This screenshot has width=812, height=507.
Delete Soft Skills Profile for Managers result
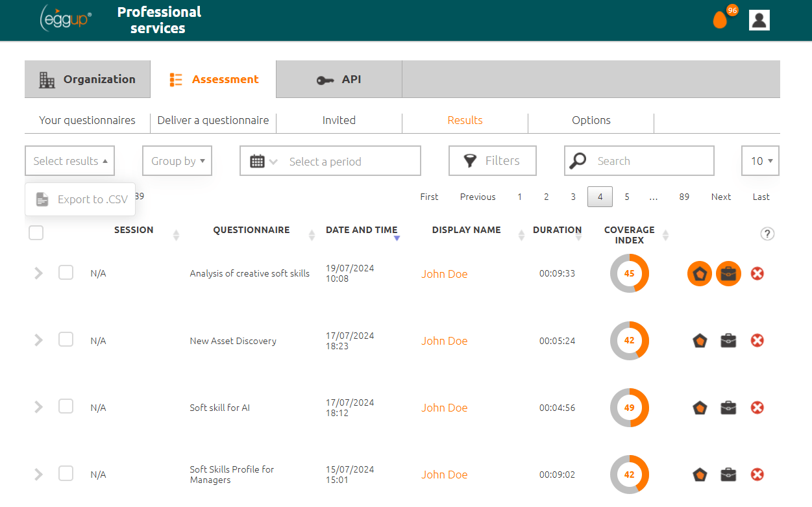757,475
